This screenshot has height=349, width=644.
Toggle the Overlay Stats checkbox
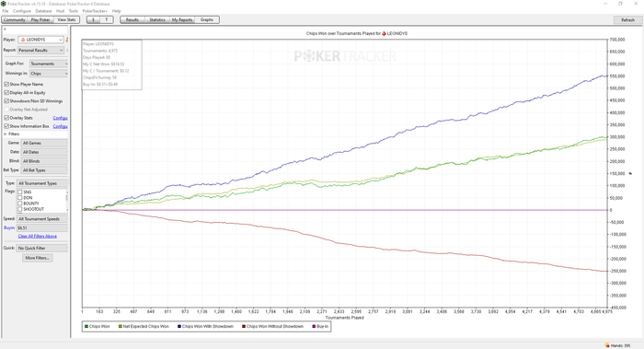click(6, 118)
